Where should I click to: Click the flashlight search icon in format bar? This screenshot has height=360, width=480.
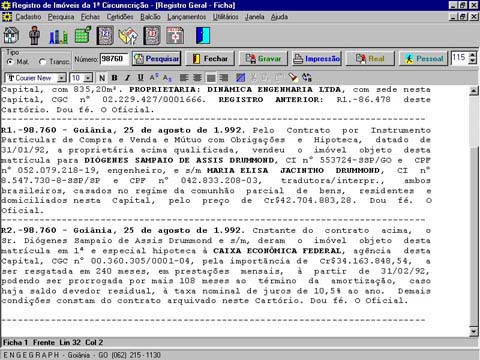click(x=293, y=78)
